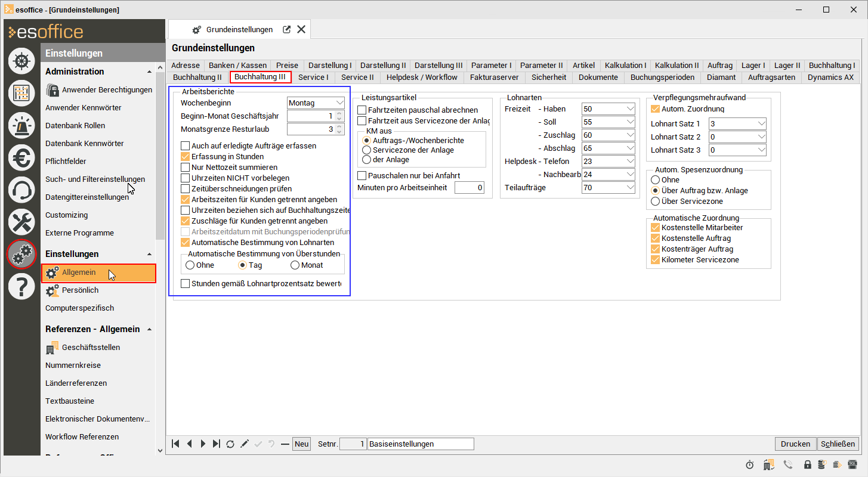Collapse the Referenzen - Allgemein section
This screenshot has width=868, height=477.
click(x=149, y=329)
